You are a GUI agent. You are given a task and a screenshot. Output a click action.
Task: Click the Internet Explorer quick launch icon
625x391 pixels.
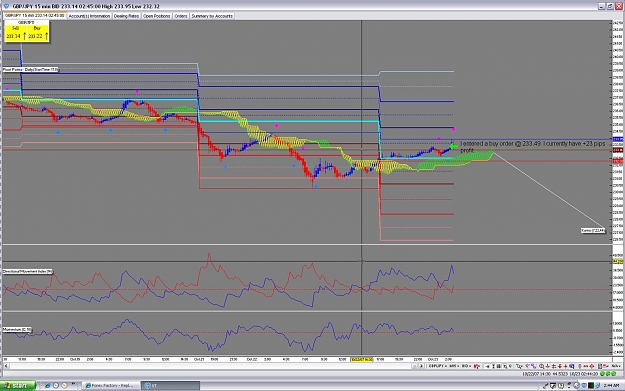click(48, 385)
